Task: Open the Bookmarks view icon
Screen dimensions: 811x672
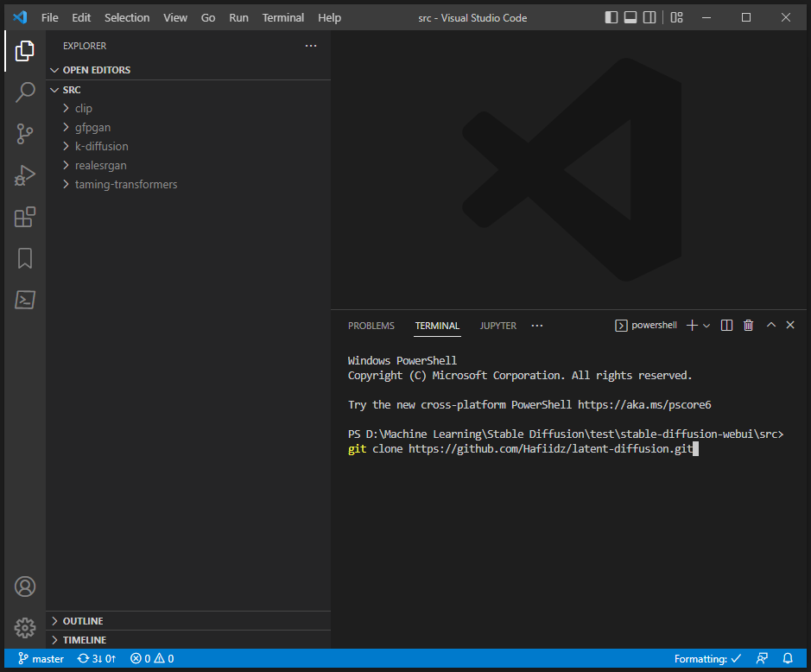Action: coord(24,258)
